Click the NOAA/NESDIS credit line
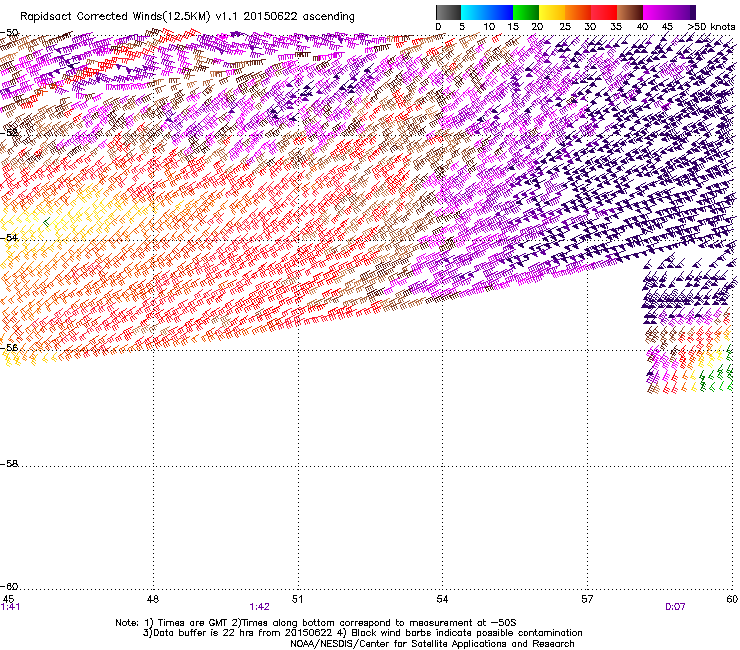Image resolution: width=740 pixels, height=650 pixels. [432, 644]
